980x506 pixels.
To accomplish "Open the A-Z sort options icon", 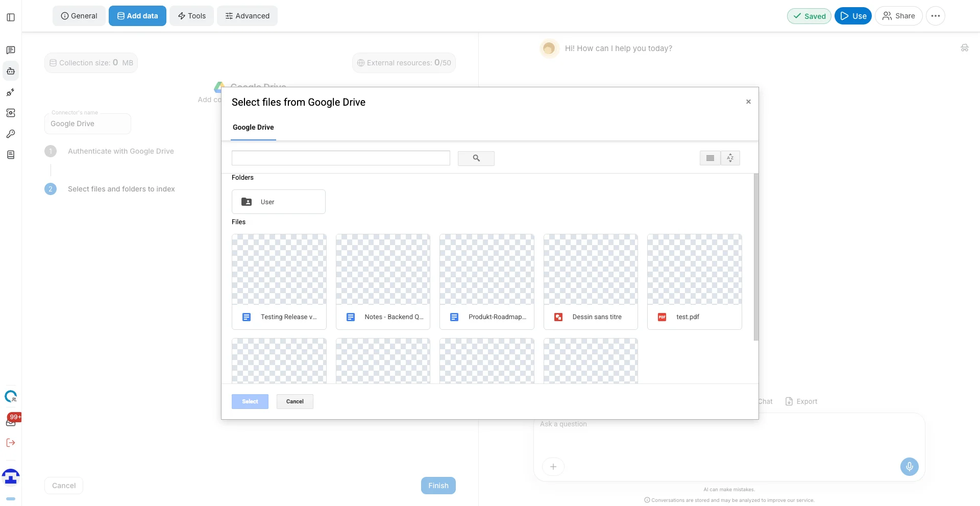I will [730, 158].
